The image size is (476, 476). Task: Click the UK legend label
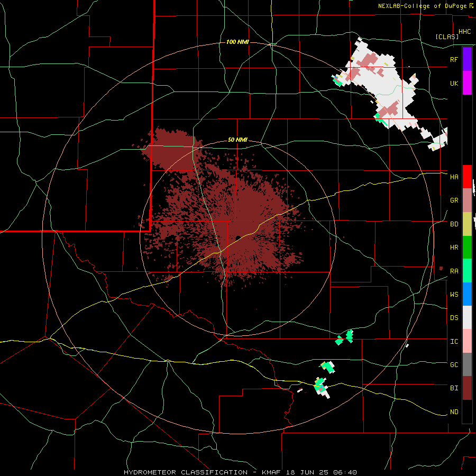pyautogui.click(x=454, y=83)
